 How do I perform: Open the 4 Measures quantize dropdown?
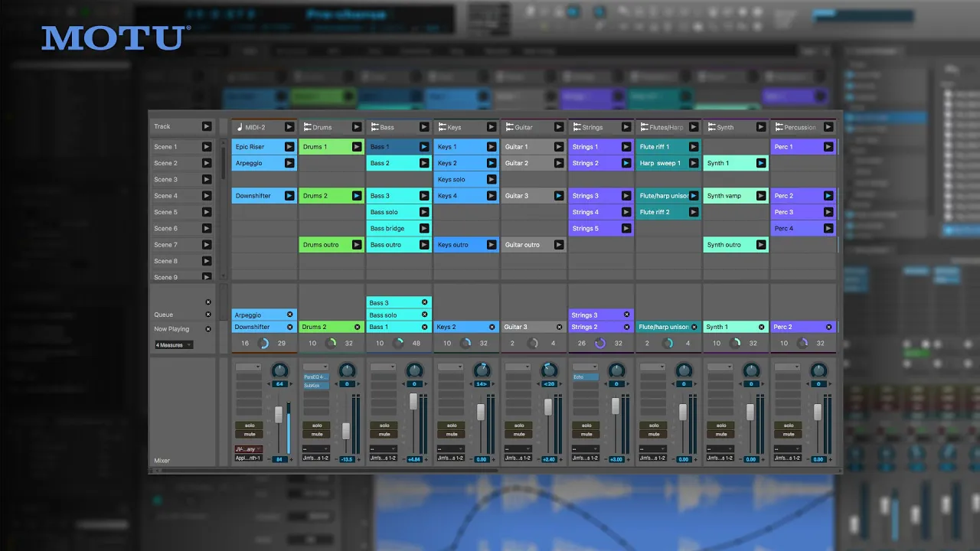tap(174, 345)
